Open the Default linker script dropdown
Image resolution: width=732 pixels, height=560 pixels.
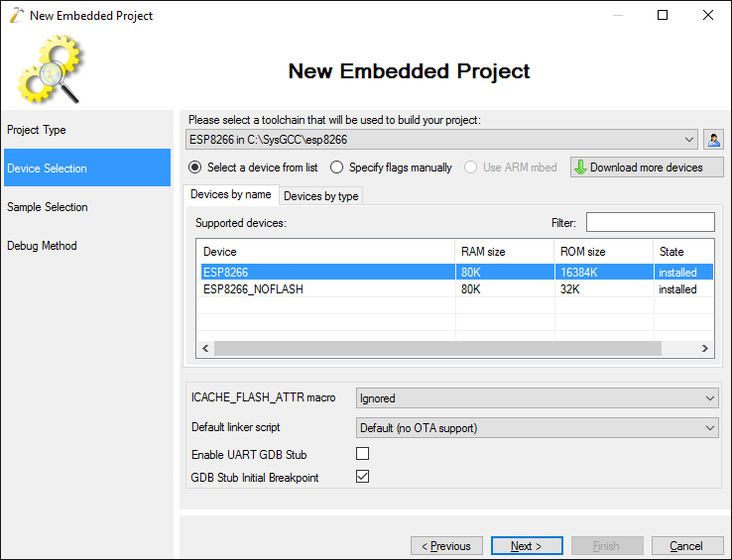coord(537,428)
